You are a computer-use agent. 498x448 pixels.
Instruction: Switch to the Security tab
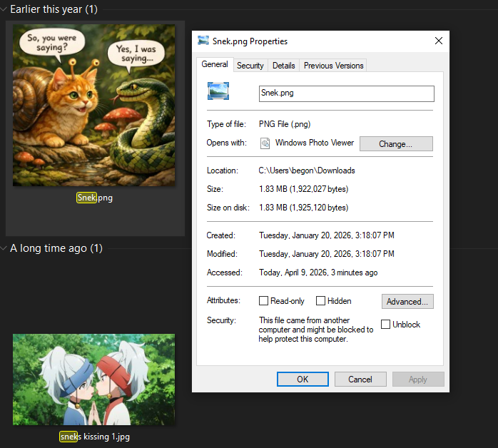(x=250, y=66)
